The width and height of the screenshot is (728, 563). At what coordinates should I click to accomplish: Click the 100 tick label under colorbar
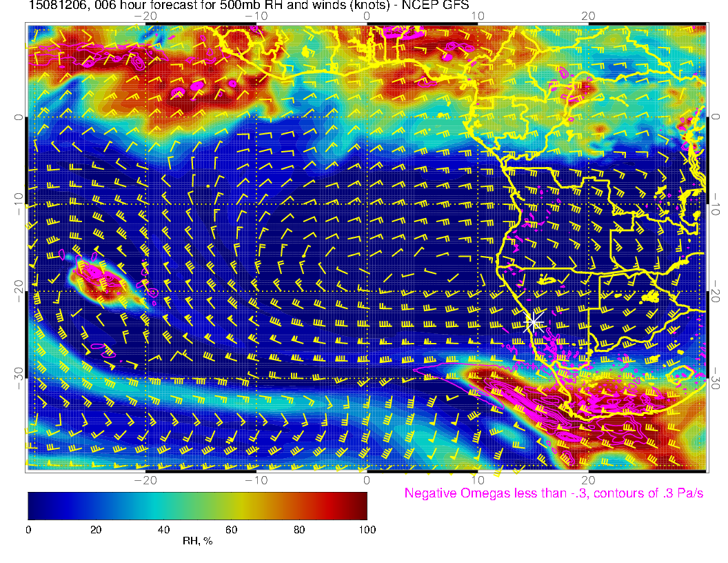click(x=367, y=529)
